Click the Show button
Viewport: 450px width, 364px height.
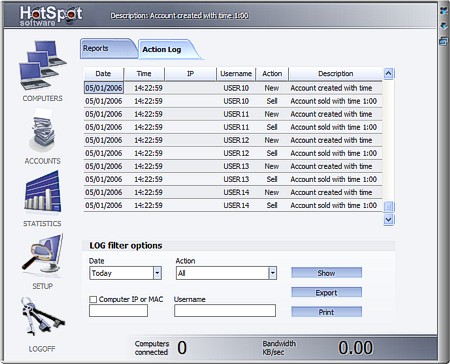click(326, 273)
